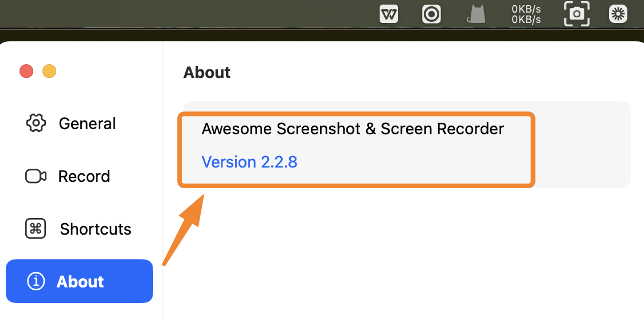644x319 pixels.
Task: Click the Awesome Screenshot & Screen Recorder title
Action: [352, 129]
